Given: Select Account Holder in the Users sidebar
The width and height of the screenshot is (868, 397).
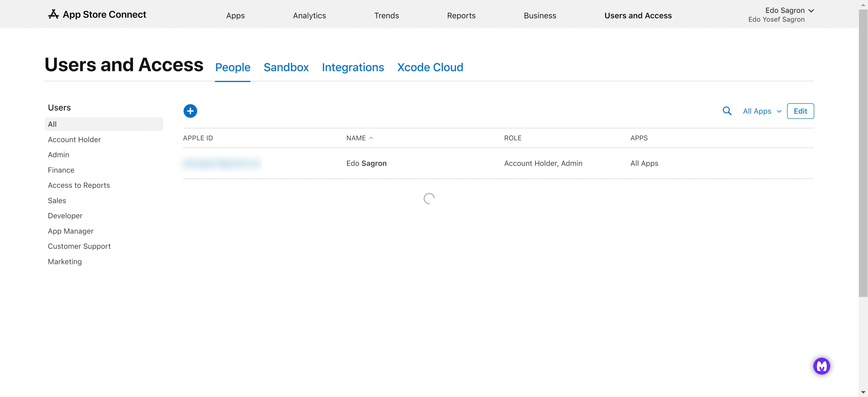Looking at the screenshot, I should coord(74,139).
